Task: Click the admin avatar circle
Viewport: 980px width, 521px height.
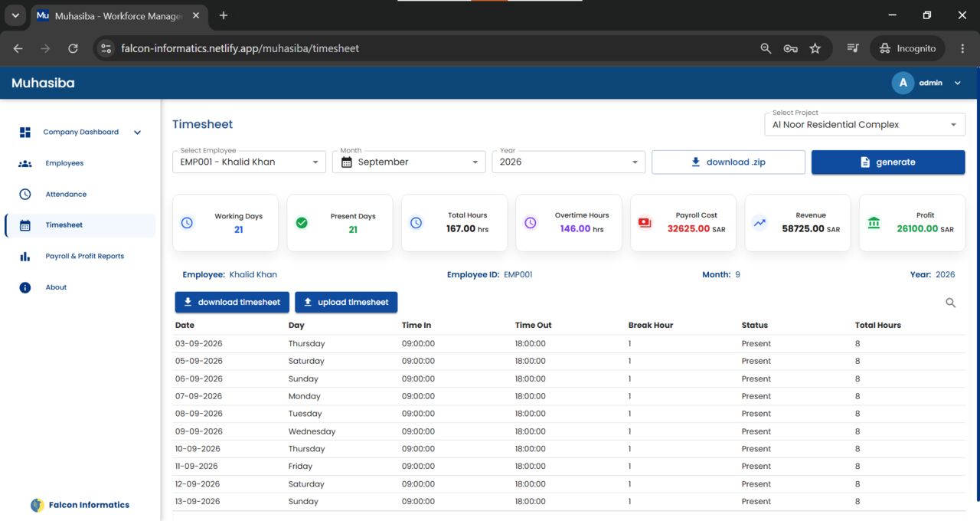Action: click(x=903, y=83)
